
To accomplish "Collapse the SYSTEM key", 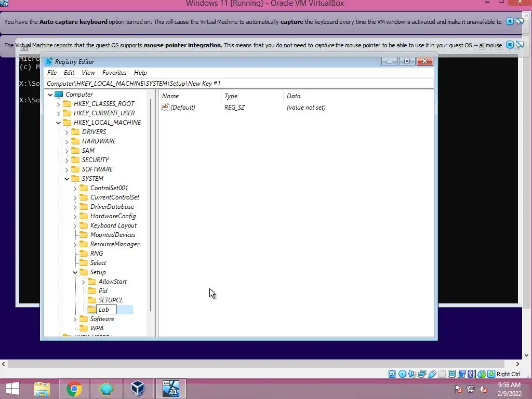I will (66, 179).
